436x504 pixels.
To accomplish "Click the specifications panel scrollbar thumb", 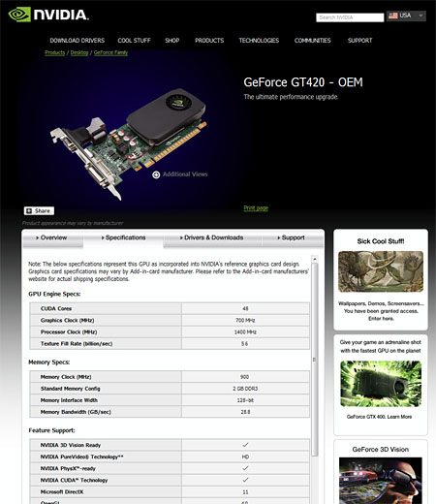I will point(315,360).
